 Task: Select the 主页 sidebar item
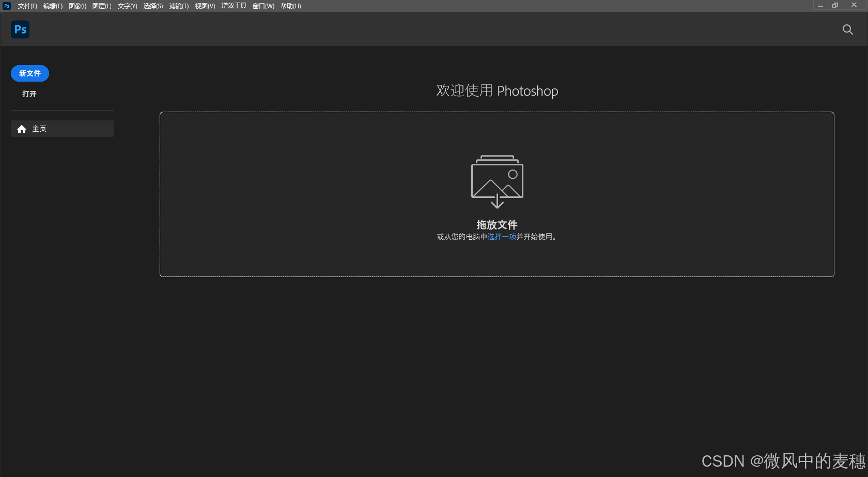[x=63, y=129]
